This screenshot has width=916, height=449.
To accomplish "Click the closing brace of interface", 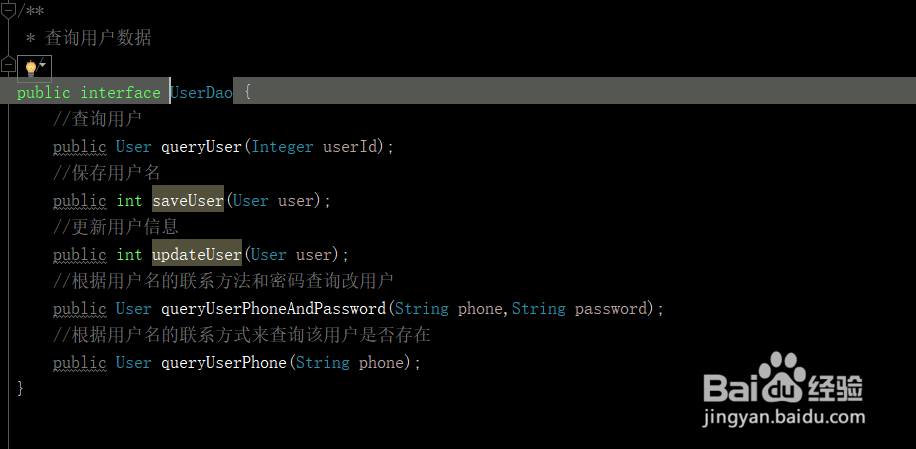I will coord(20,388).
